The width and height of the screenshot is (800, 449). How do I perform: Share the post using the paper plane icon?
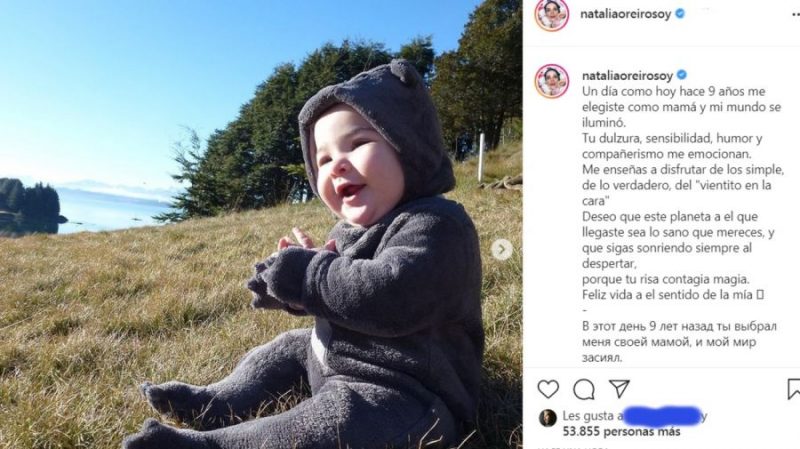click(619, 389)
